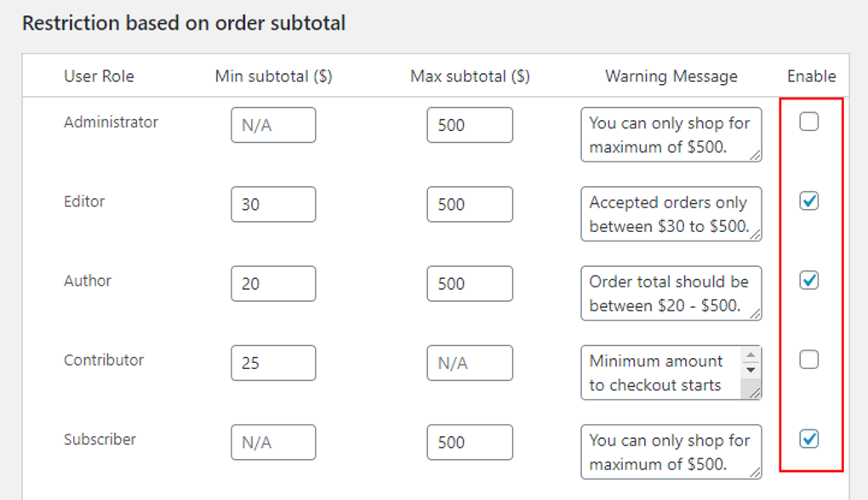Disable the Subscriber restriction checkbox

pos(808,439)
